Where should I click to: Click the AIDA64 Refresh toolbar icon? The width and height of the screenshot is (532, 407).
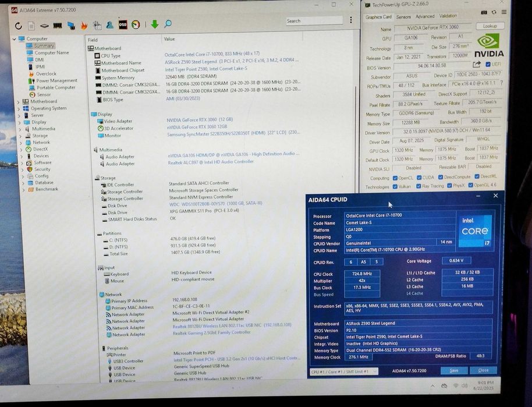[18, 26]
